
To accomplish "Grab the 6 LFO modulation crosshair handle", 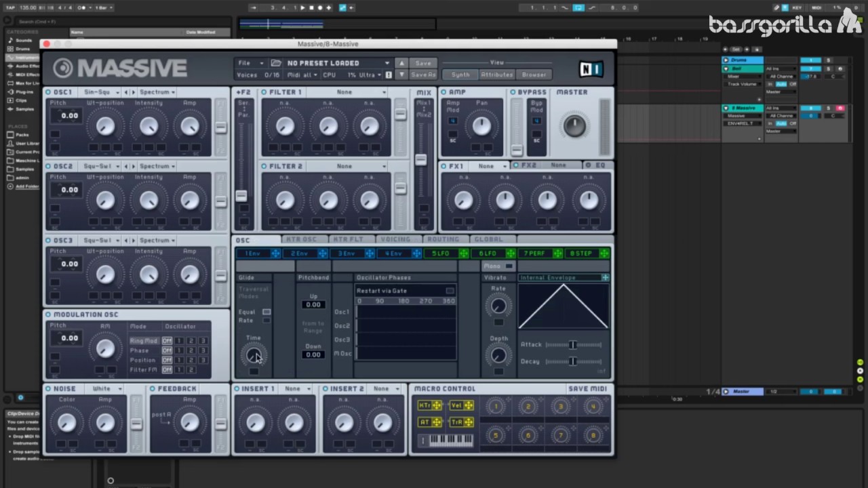I will pos(511,253).
